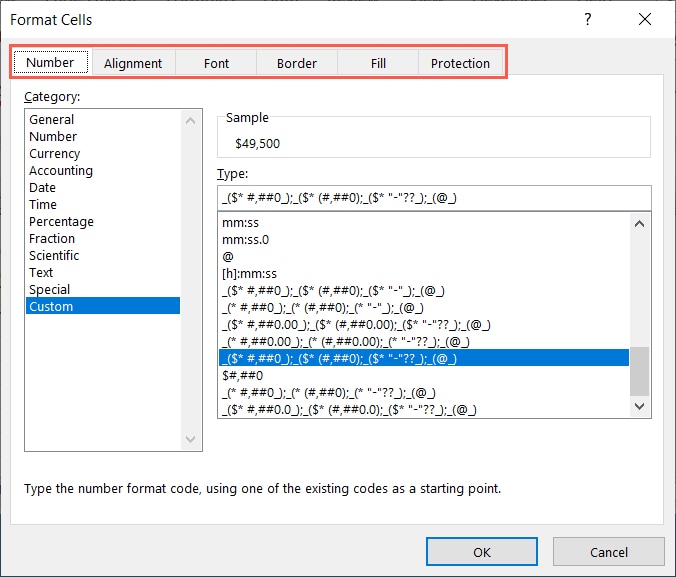Select the Fill tab
This screenshot has height=577, width=676.
click(x=378, y=63)
